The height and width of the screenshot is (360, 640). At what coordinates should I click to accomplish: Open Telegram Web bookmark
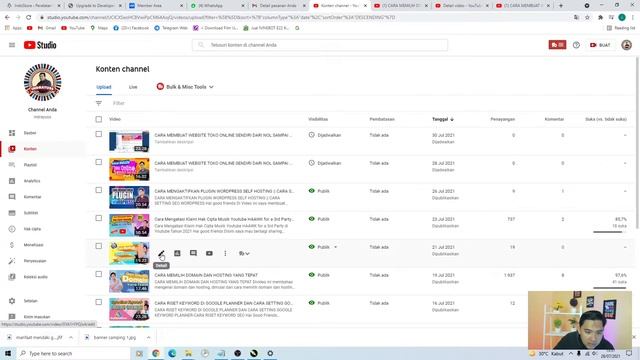pos(171,28)
